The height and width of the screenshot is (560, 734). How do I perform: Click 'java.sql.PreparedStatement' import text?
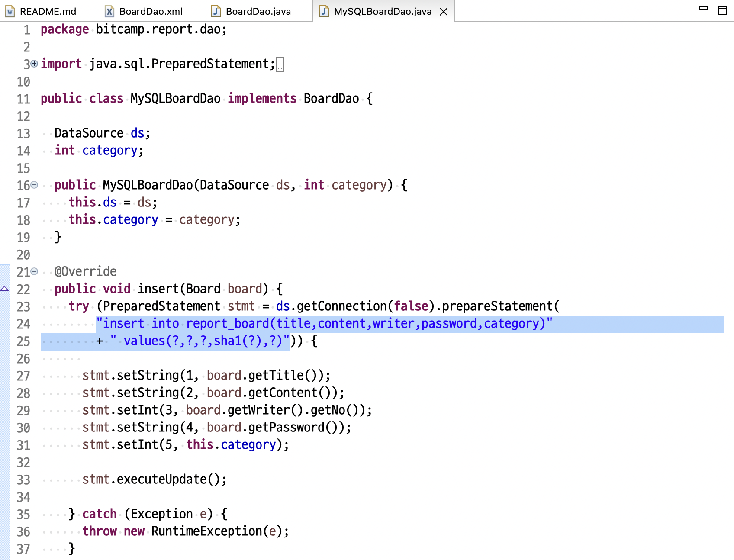[179, 64]
